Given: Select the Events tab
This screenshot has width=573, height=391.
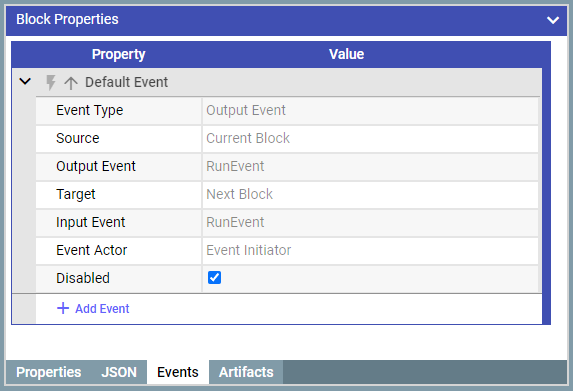Looking at the screenshot, I should coord(178,372).
